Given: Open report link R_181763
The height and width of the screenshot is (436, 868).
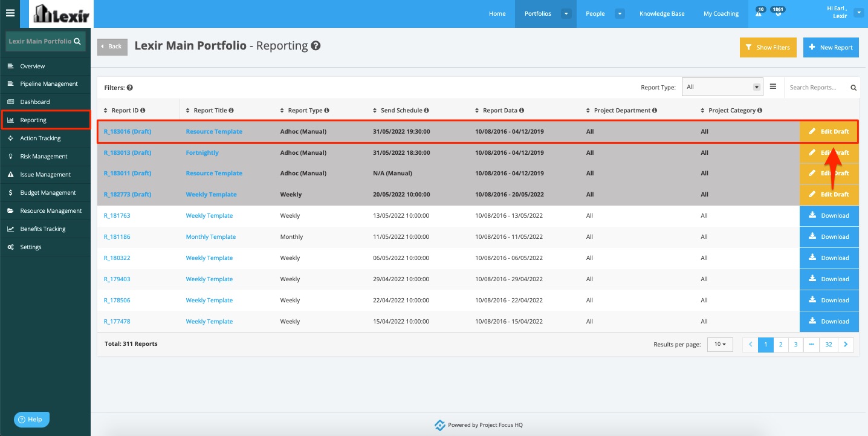Looking at the screenshot, I should [x=117, y=215].
